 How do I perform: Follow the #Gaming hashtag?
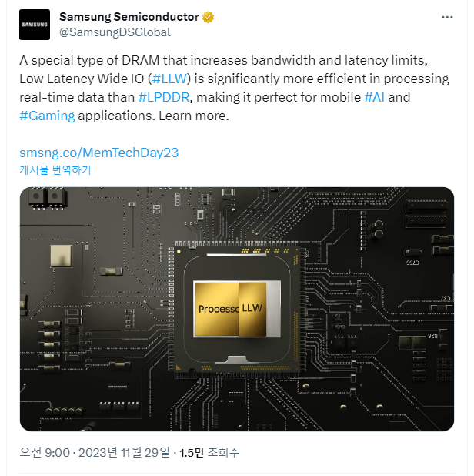47,116
